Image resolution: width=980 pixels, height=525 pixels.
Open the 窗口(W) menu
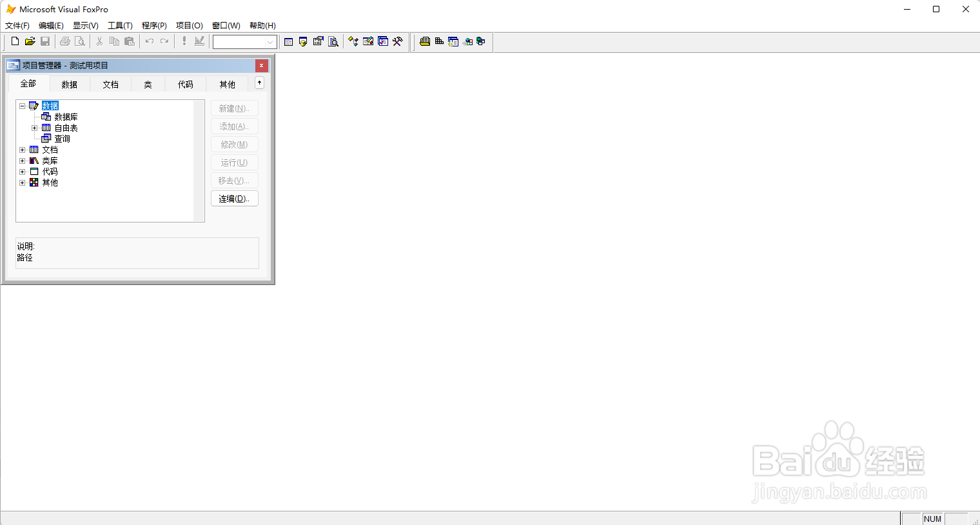tap(226, 26)
